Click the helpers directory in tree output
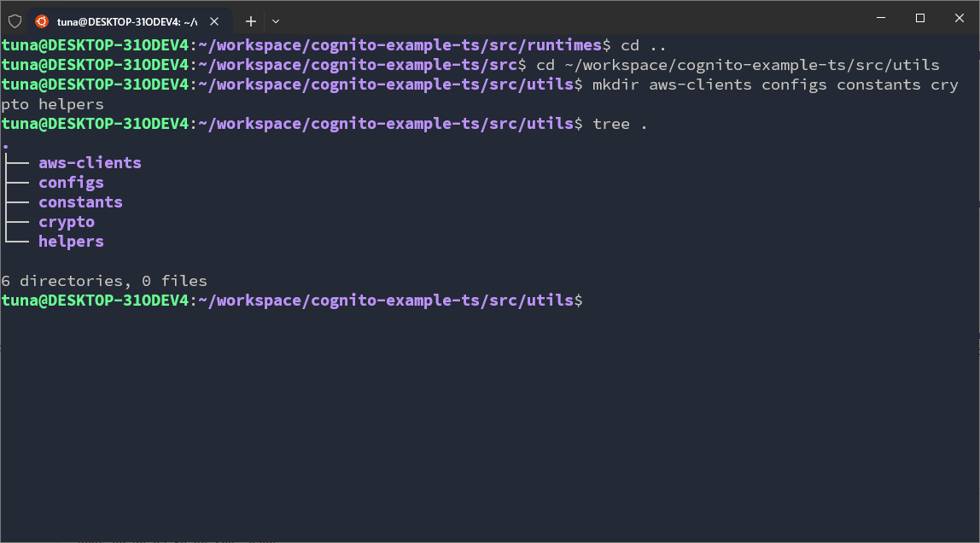The width and height of the screenshot is (980, 543). pyautogui.click(x=71, y=242)
